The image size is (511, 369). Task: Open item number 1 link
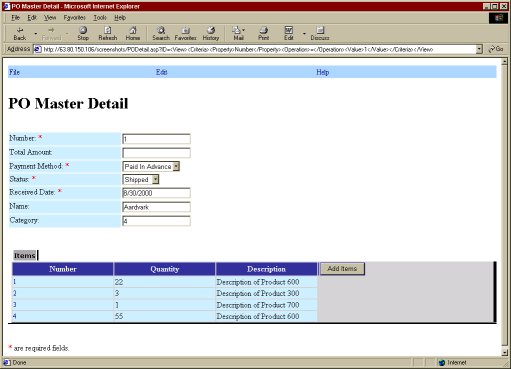(x=14, y=282)
